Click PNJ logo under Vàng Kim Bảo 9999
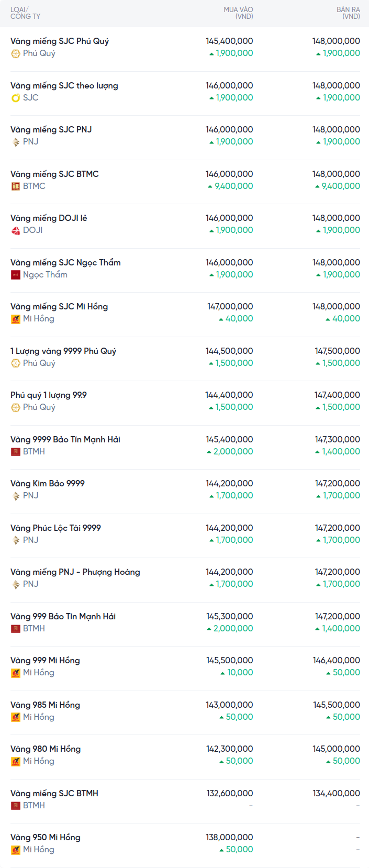 tap(16, 496)
